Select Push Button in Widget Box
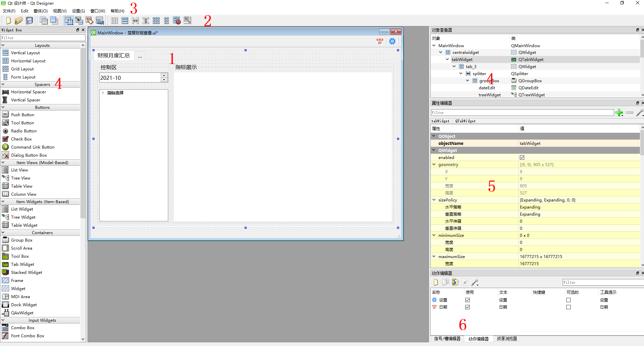644x346 pixels. [23, 115]
